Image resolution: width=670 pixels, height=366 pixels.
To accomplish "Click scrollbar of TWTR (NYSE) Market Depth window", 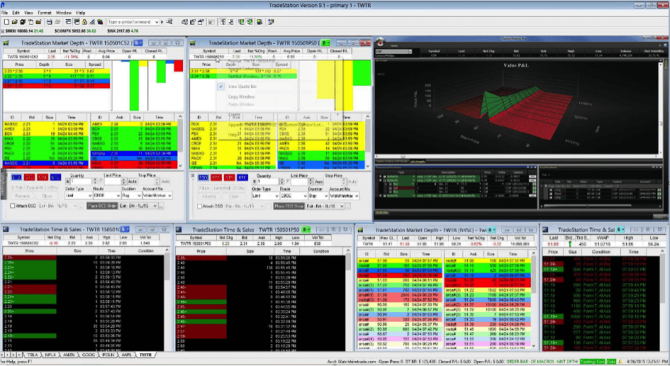I will 534,299.
